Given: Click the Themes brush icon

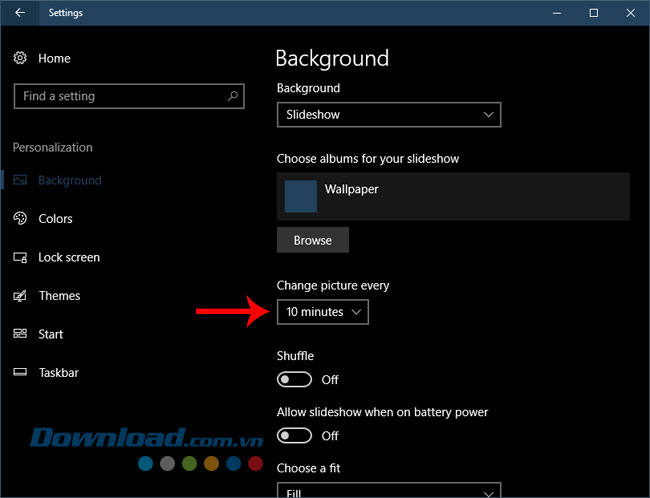Looking at the screenshot, I should [20, 296].
